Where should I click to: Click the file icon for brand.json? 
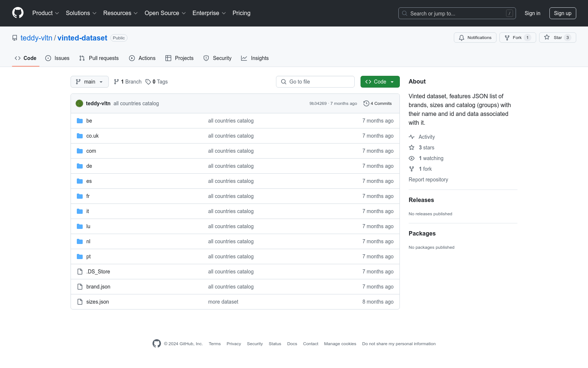pyautogui.click(x=80, y=287)
